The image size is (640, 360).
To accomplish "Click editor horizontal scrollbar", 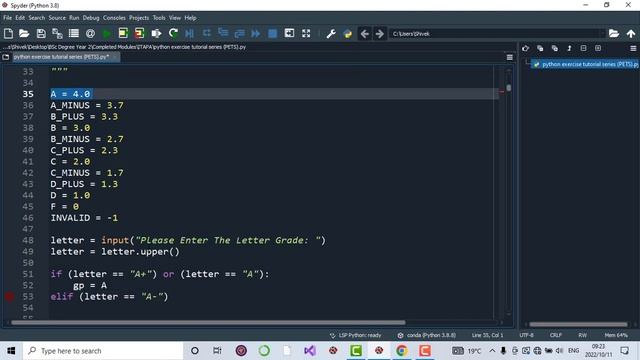I will [208, 323].
